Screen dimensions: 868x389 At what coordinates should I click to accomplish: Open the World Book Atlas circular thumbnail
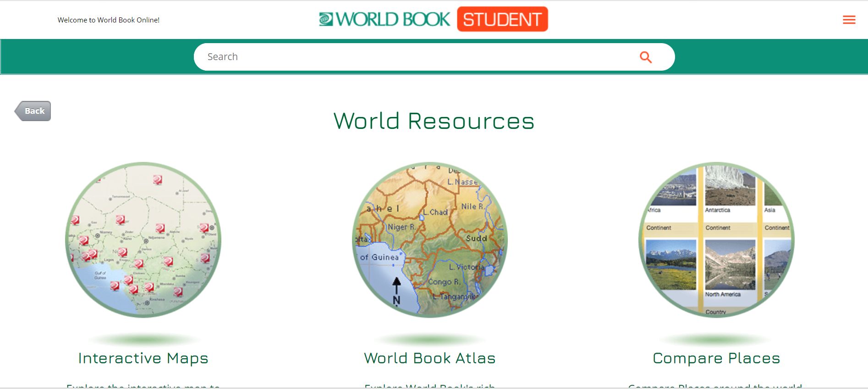430,239
